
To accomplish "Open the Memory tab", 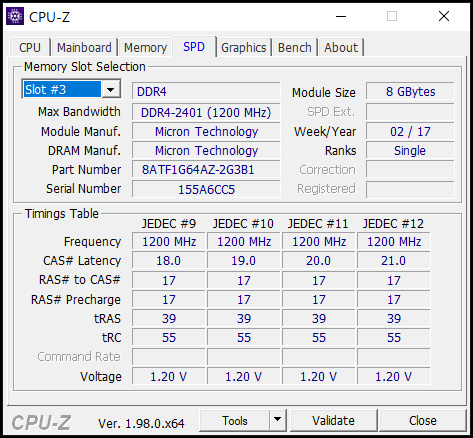I will point(145,47).
